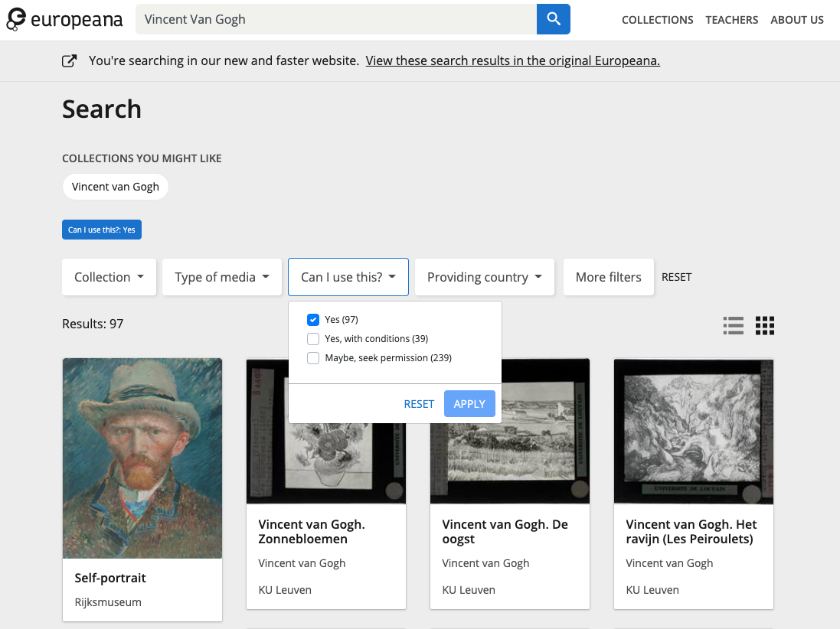Screen dimensions: 840x629
Task: Open the Type of media dropdown
Action: pos(222,277)
